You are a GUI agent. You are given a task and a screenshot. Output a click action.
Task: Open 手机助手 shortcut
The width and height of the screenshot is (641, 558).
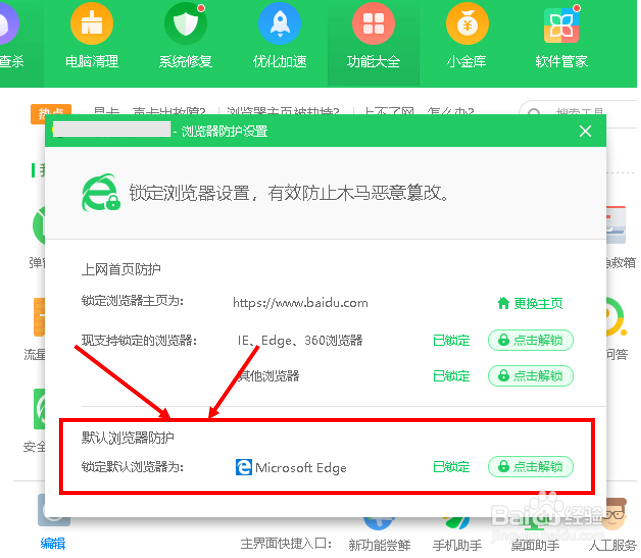click(x=457, y=545)
